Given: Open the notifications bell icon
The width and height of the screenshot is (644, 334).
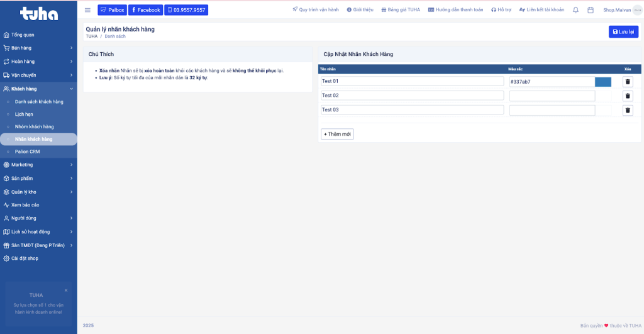Looking at the screenshot, I should [575, 10].
